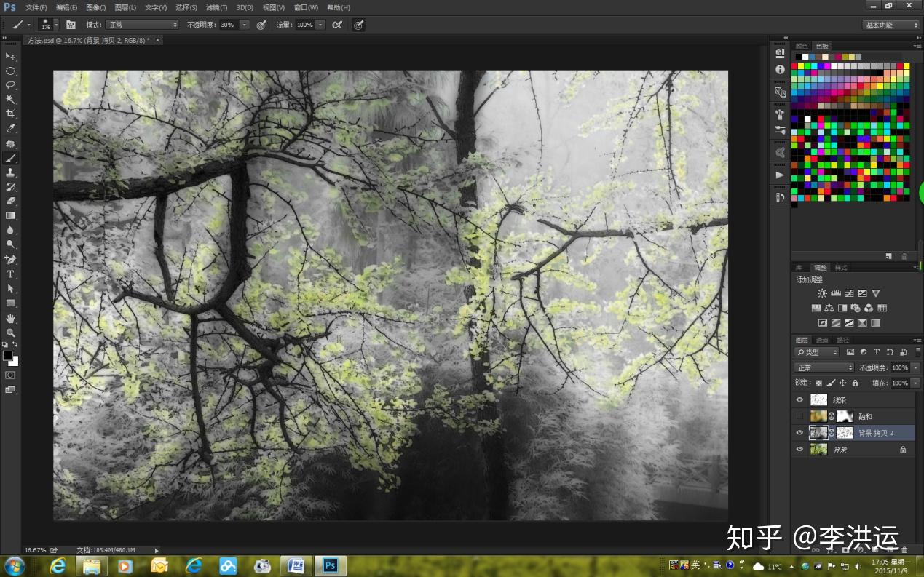The height and width of the screenshot is (577, 924).
Task: Add a Black & White adjustment
Action: pos(842,309)
